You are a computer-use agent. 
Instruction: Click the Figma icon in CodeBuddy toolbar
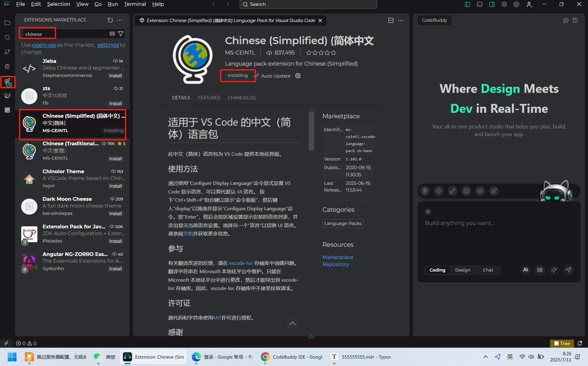coord(425,191)
